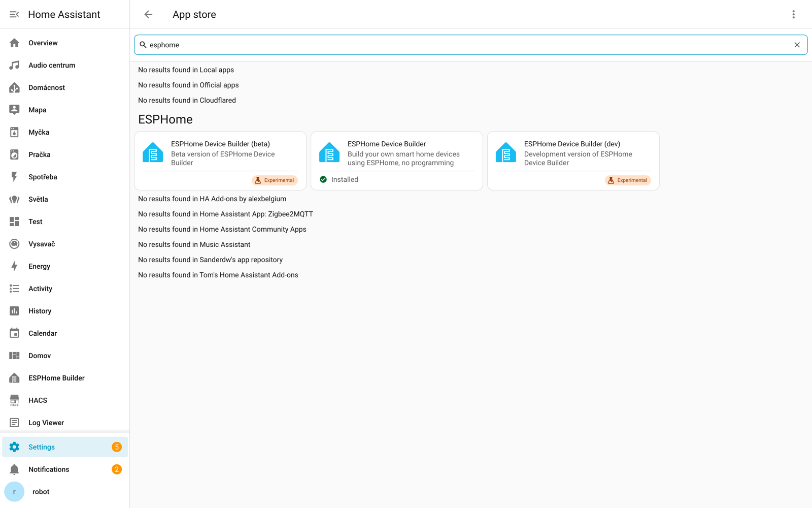This screenshot has width=812, height=508.
Task: Open the Domov dashboard icon
Action: pos(14,356)
